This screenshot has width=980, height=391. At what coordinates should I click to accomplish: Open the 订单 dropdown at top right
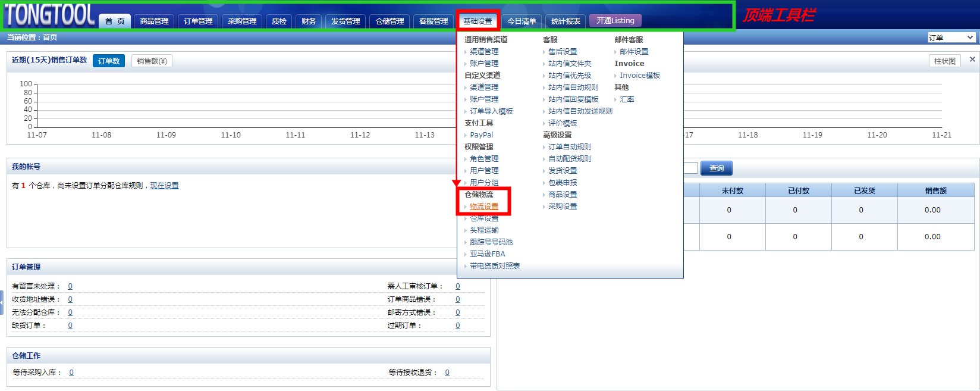click(951, 37)
